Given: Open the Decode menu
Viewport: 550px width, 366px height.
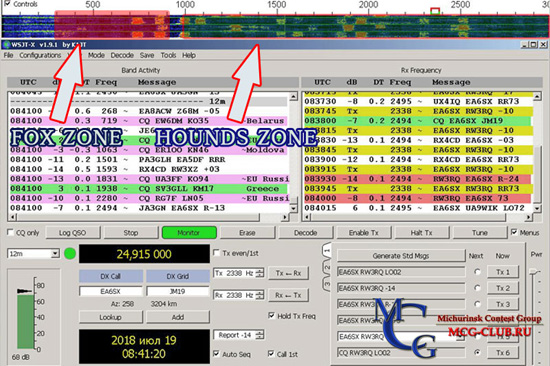Looking at the screenshot, I should point(122,55).
